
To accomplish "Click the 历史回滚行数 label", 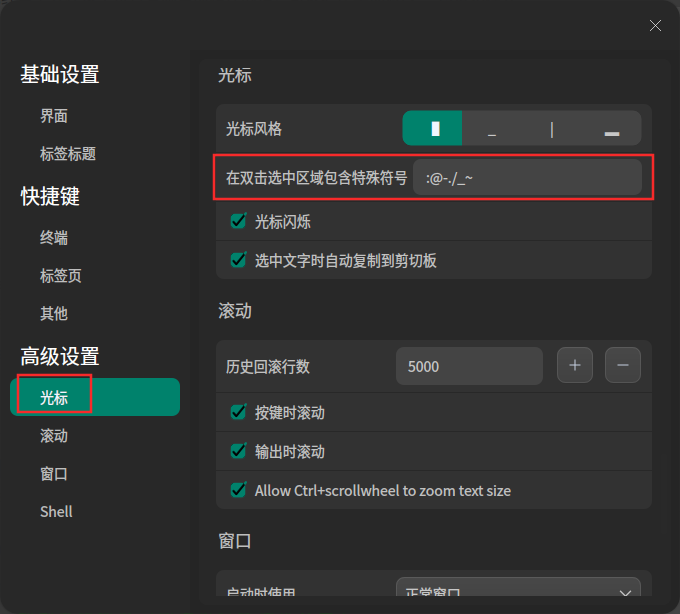I will pos(268,367).
